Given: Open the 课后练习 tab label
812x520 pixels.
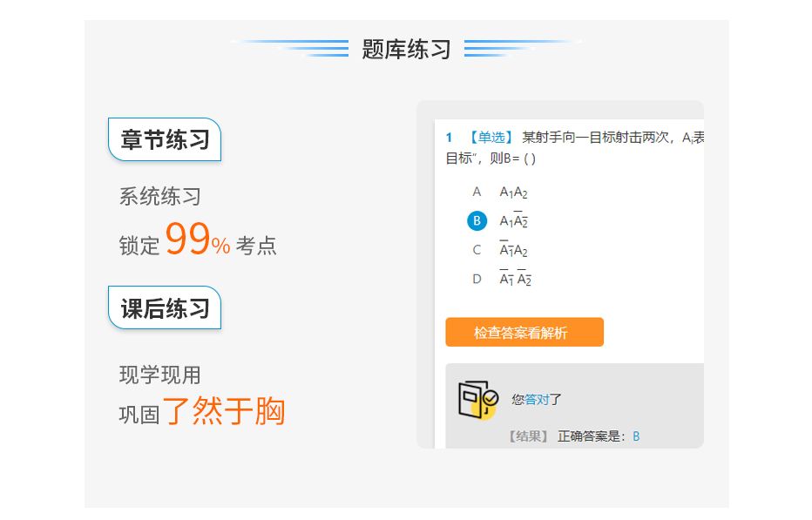Looking at the screenshot, I should point(165,308).
